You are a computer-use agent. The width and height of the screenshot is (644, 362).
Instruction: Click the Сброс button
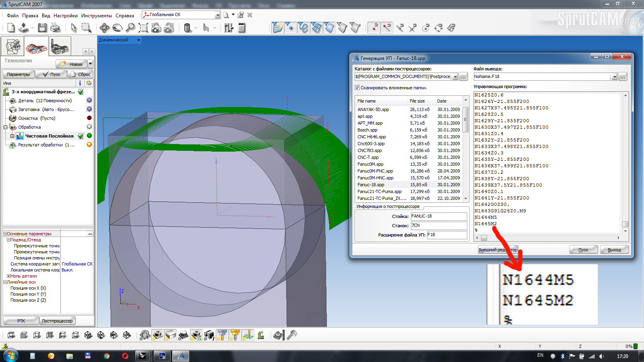coord(80,74)
